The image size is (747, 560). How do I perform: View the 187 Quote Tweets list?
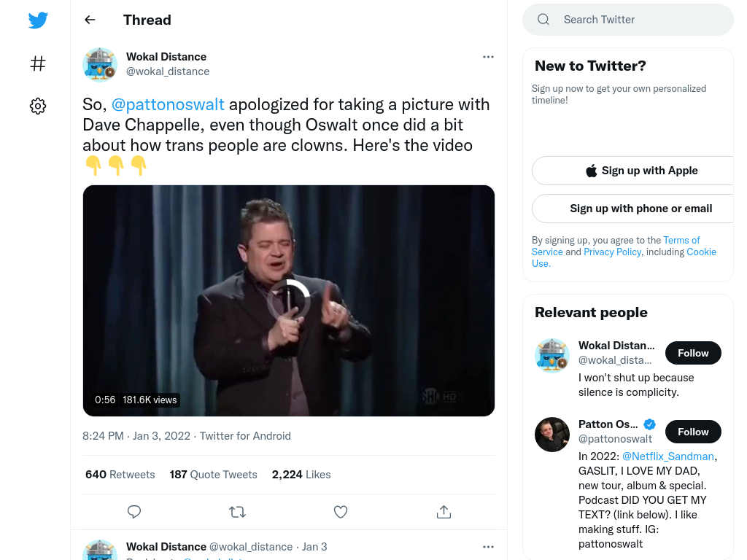tap(214, 475)
